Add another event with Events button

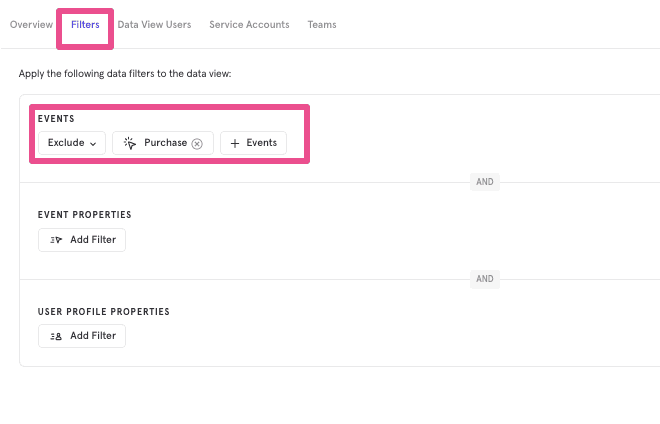[254, 143]
